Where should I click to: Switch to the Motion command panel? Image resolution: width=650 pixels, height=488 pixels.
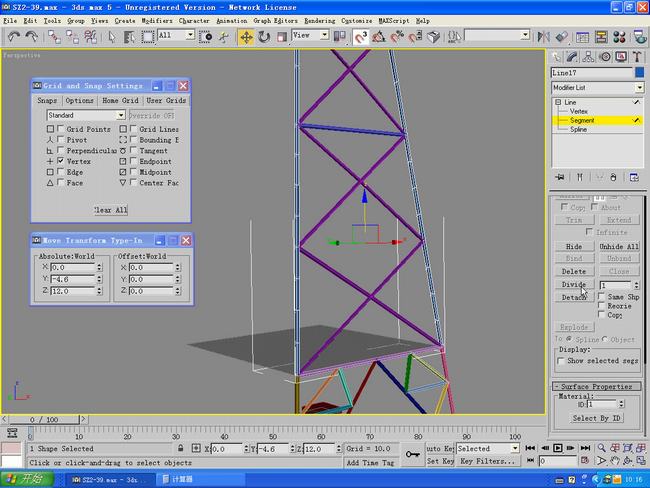click(605, 57)
